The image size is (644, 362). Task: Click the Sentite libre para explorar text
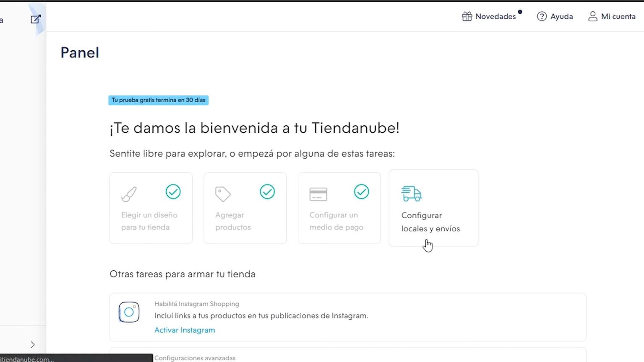252,154
